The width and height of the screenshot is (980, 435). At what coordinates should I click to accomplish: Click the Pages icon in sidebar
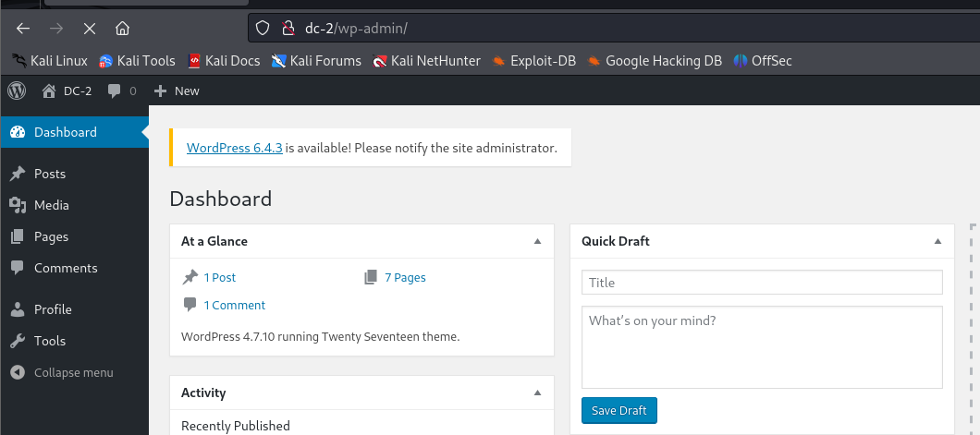18,236
